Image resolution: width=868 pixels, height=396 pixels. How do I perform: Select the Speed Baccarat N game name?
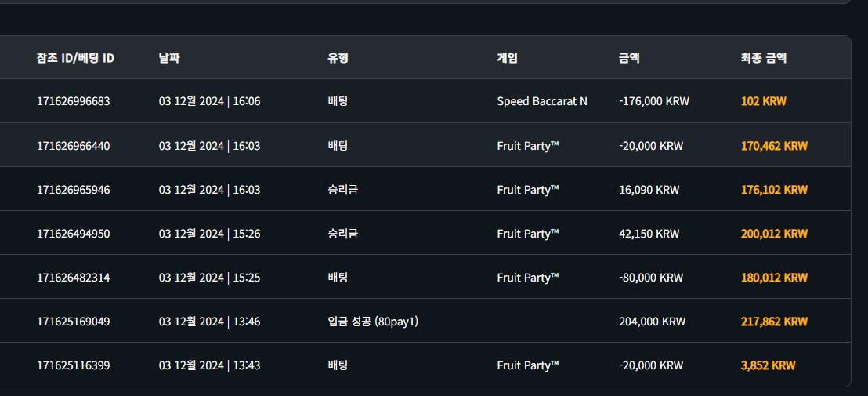pyautogui.click(x=542, y=101)
